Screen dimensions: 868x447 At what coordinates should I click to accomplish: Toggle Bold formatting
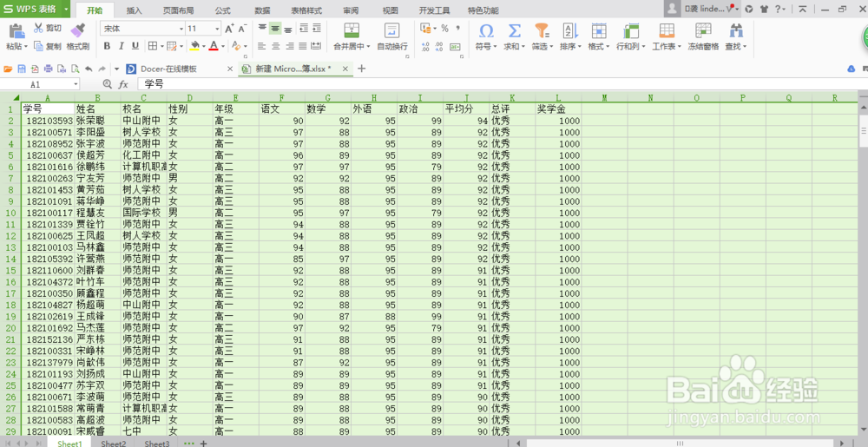tap(107, 46)
